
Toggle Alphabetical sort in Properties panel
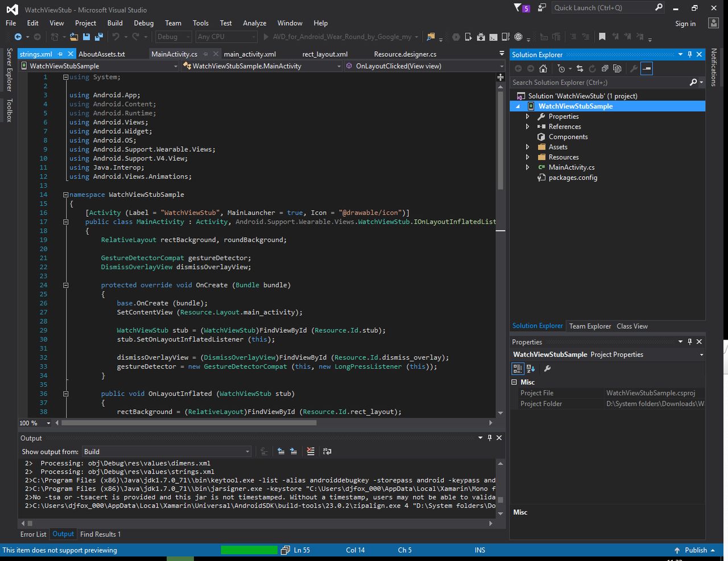pyautogui.click(x=531, y=369)
